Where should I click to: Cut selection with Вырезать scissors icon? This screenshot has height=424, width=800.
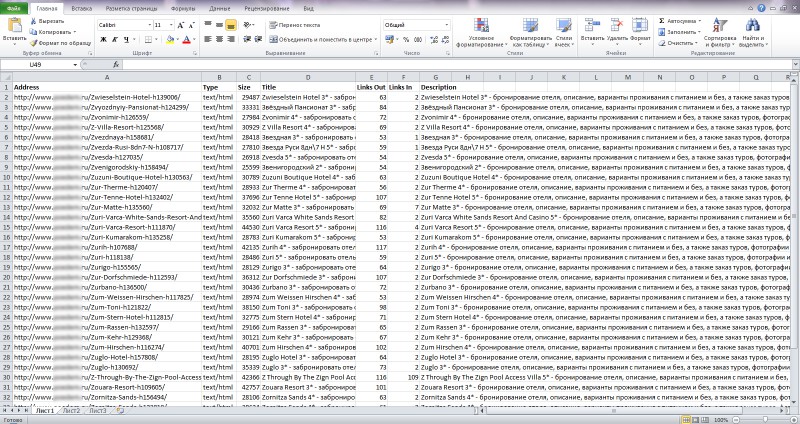[x=33, y=21]
